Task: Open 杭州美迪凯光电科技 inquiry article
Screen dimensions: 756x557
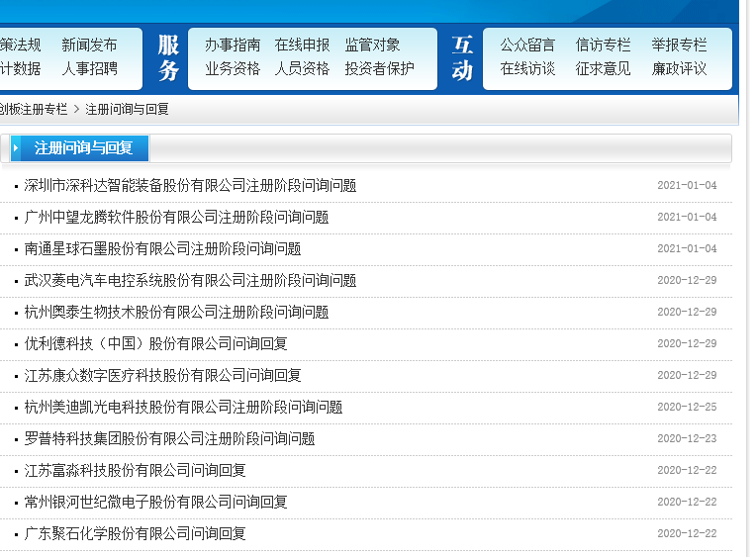Action: pos(183,407)
